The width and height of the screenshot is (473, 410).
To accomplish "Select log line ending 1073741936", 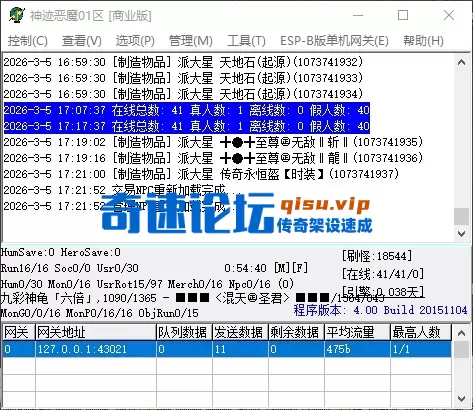I will point(213,158).
